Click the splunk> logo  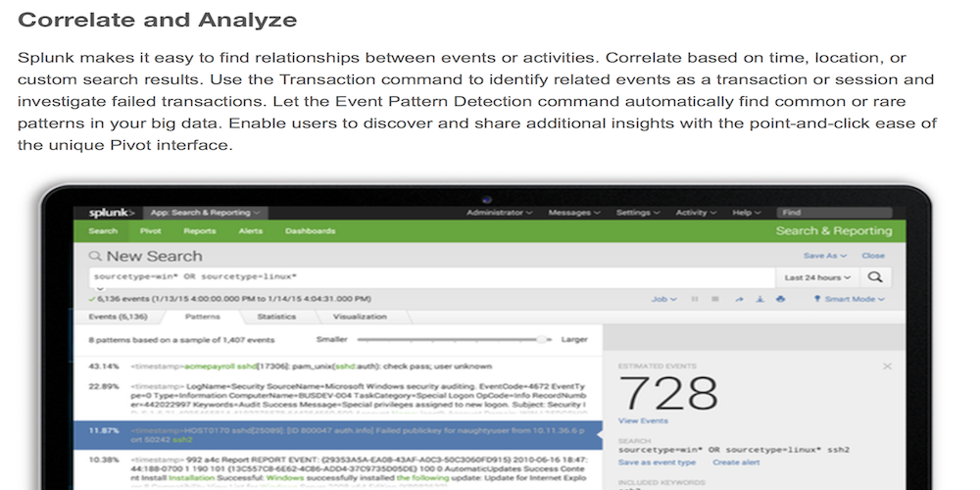(112, 213)
